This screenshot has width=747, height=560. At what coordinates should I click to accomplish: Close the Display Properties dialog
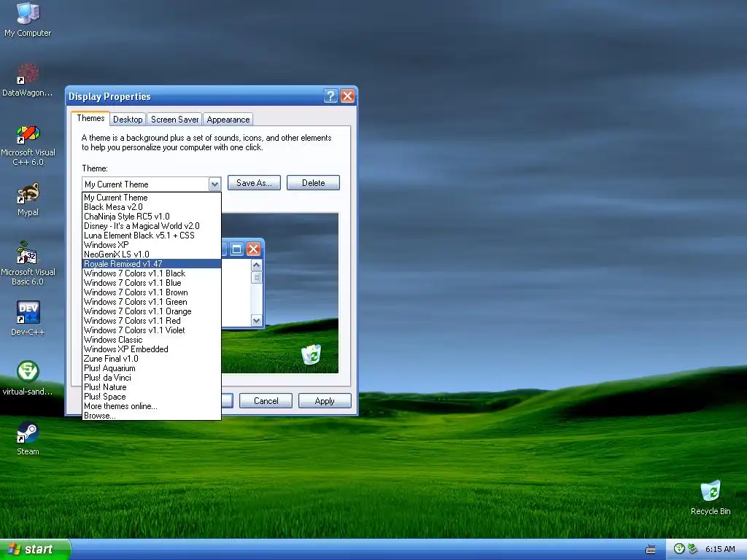[x=347, y=96]
